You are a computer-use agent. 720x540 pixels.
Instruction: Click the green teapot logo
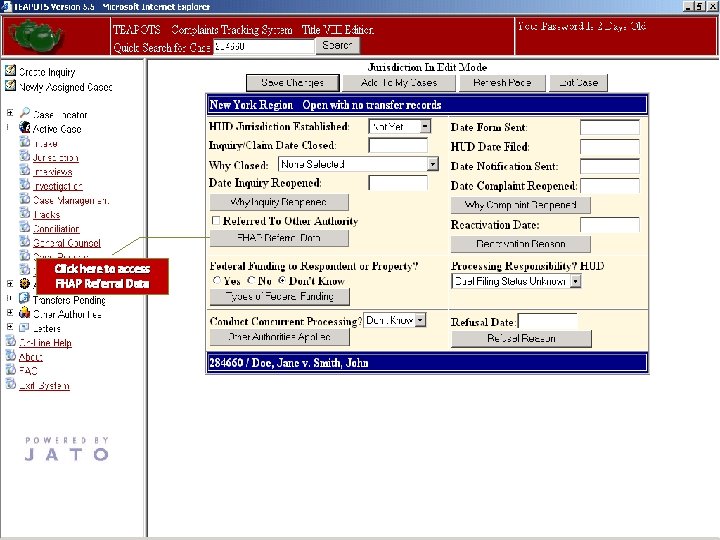36,36
